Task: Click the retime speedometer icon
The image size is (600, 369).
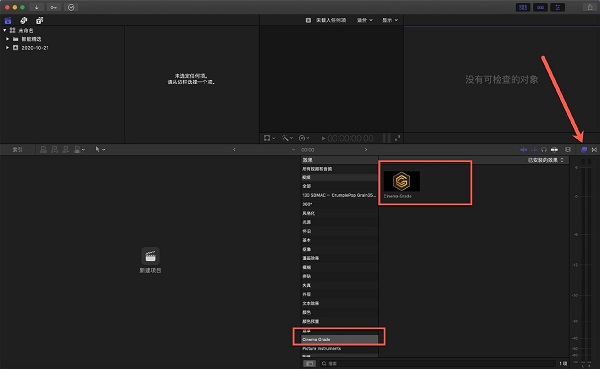Action: [302, 138]
